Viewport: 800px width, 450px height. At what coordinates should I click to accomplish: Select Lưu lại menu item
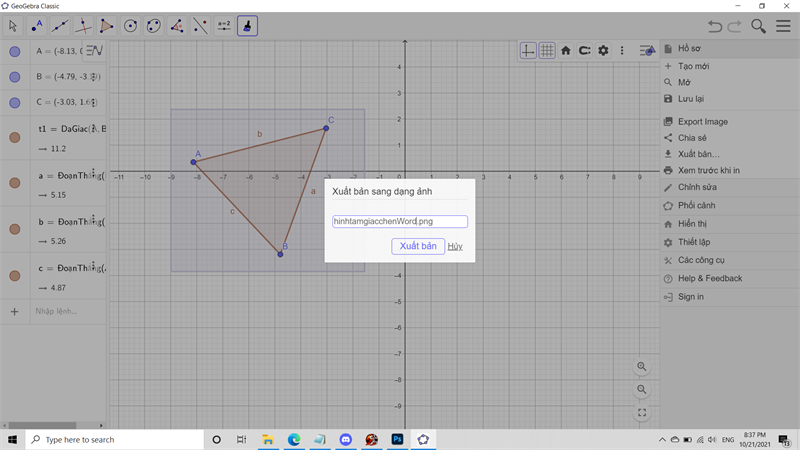(691, 99)
